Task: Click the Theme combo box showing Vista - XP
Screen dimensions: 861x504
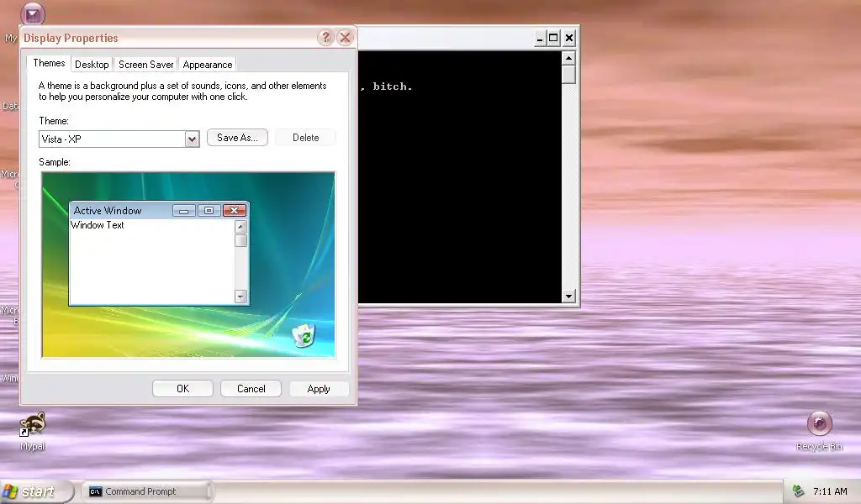Action: pyautogui.click(x=119, y=139)
